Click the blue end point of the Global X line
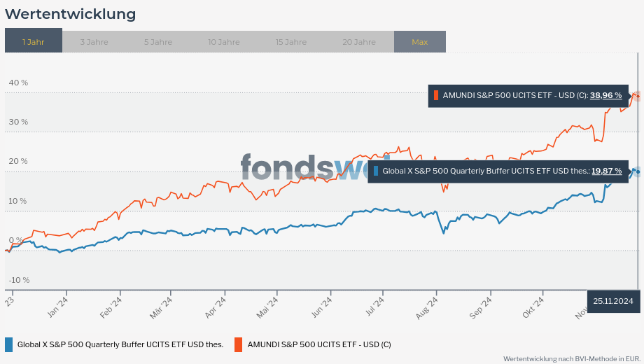The width and height of the screenshot is (644, 364). 636,171
